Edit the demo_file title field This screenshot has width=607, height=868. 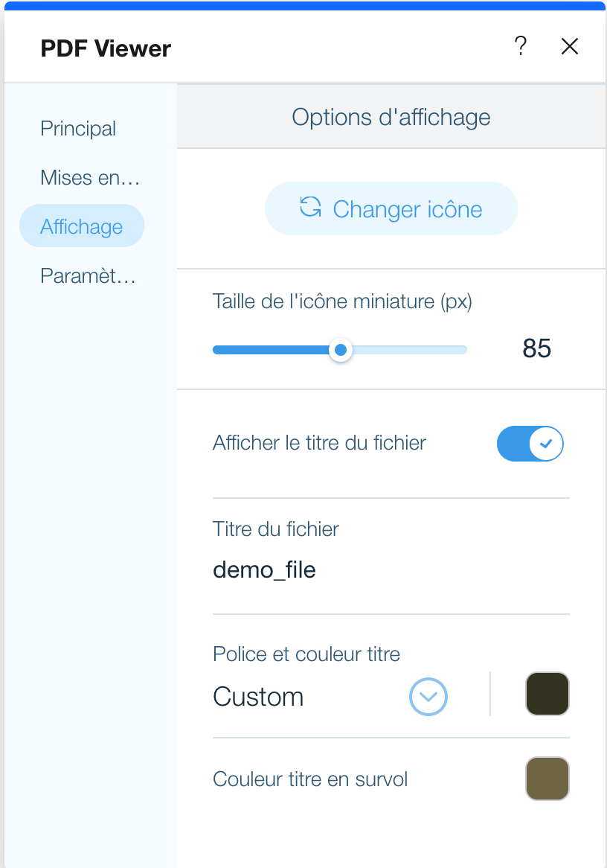click(264, 569)
